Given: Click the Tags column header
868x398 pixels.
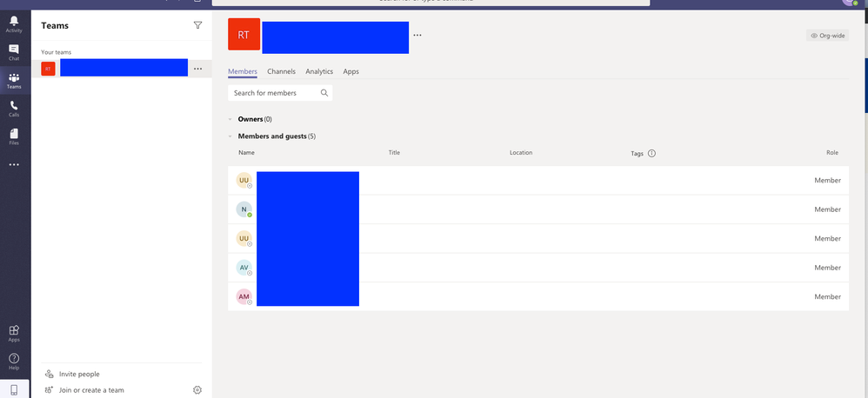Looking at the screenshot, I should point(638,154).
